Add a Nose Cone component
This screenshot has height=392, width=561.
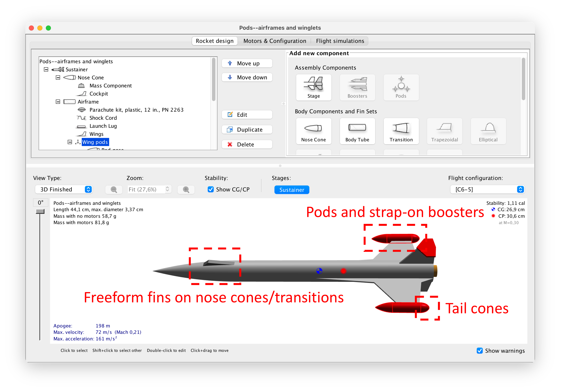313,131
